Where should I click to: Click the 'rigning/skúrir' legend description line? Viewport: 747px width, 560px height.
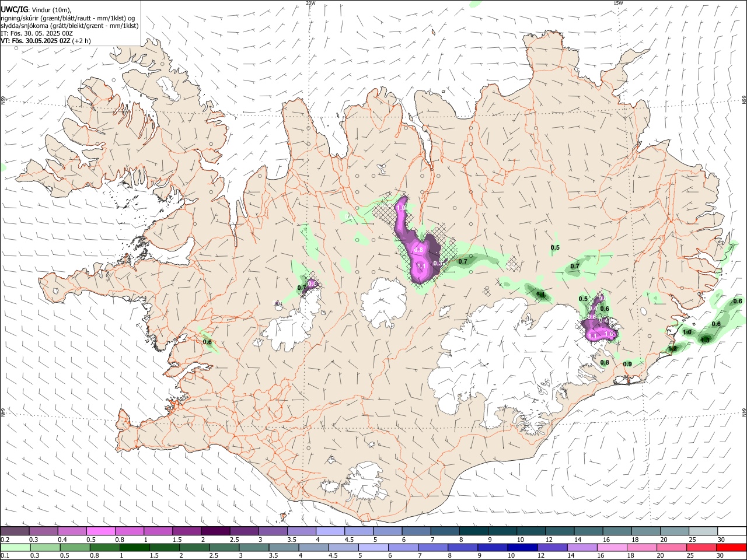(68, 18)
